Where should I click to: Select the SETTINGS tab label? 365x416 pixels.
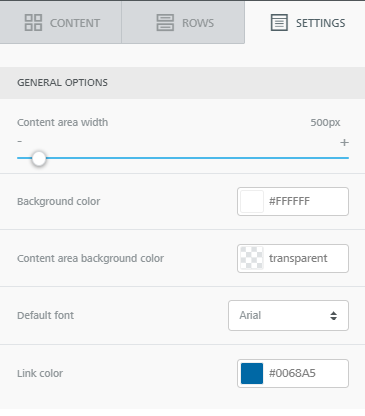320,23
